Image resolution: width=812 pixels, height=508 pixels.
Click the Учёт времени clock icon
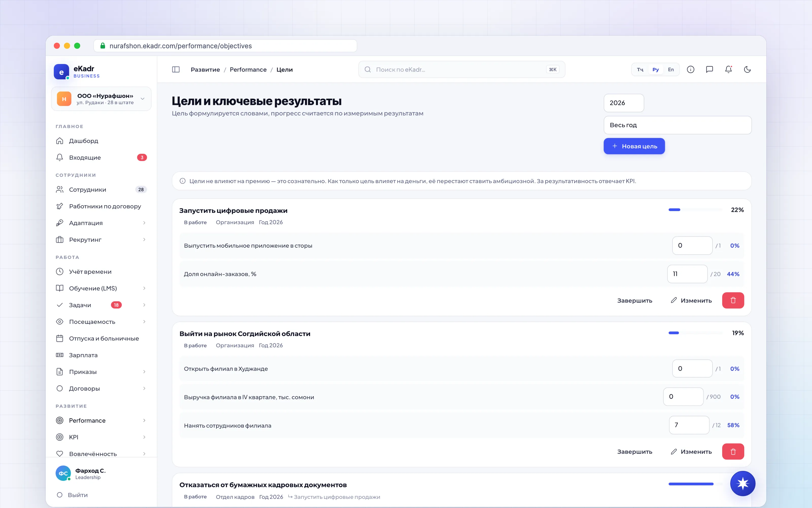[x=60, y=272]
